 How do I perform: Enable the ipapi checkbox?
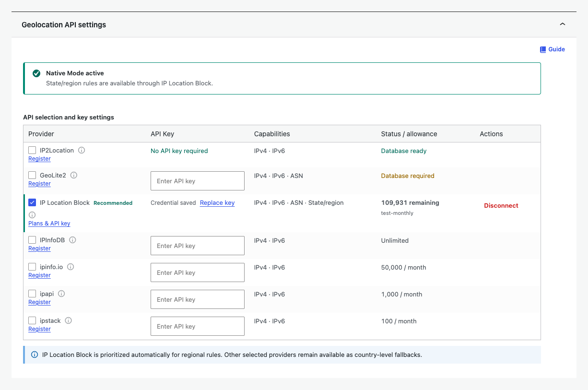click(32, 294)
